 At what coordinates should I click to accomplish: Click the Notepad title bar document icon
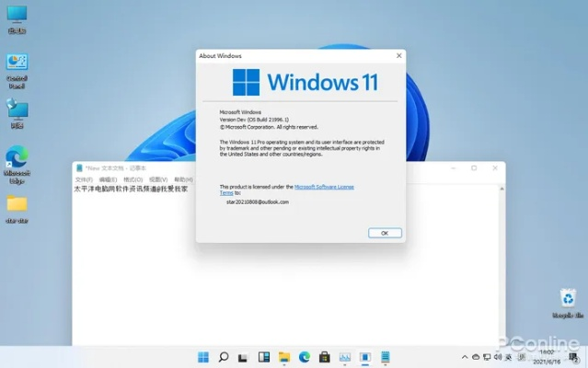tap(79, 168)
